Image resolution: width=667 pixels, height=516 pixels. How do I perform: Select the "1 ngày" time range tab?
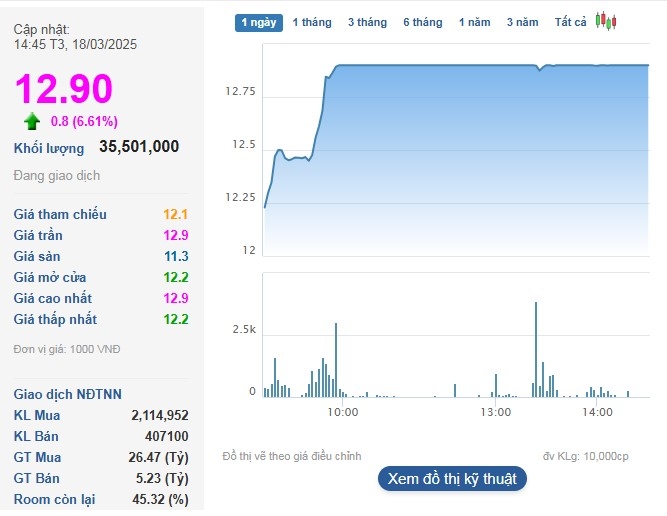259,22
